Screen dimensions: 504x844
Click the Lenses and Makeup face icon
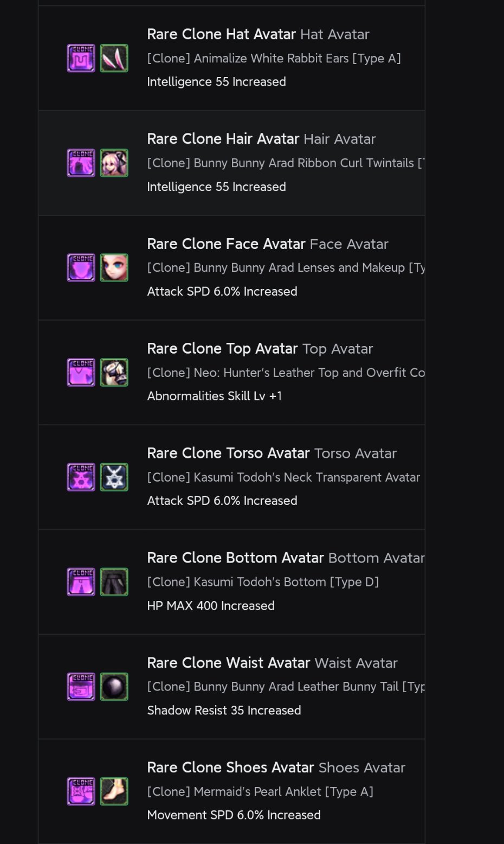pyautogui.click(x=114, y=267)
